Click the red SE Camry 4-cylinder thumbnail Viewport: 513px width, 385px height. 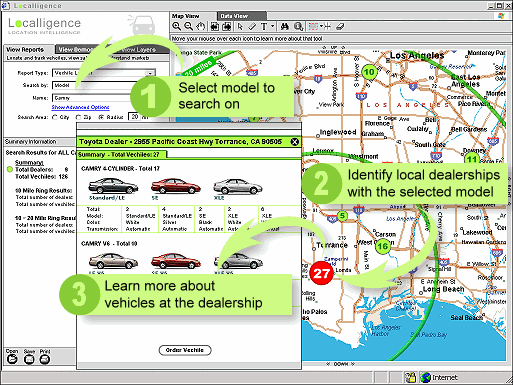click(x=175, y=186)
